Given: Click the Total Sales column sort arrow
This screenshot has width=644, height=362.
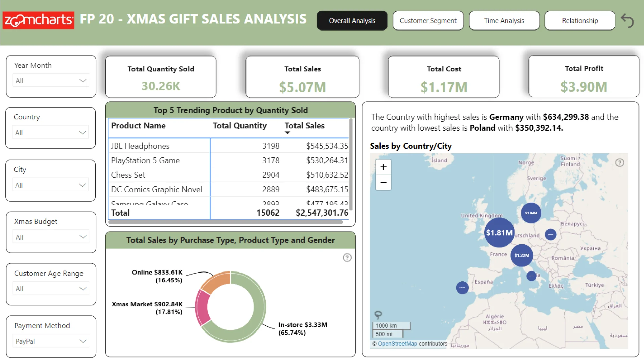Looking at the screenshot, I should point(287,133).
